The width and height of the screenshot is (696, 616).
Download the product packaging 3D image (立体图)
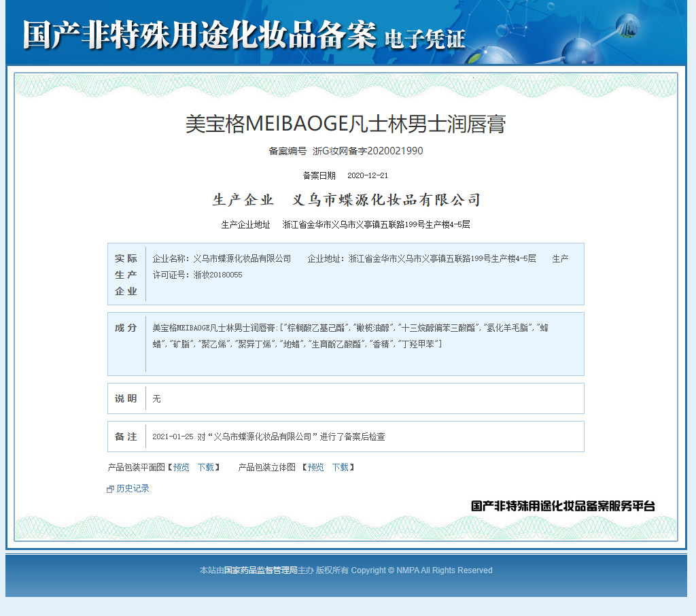341,467
